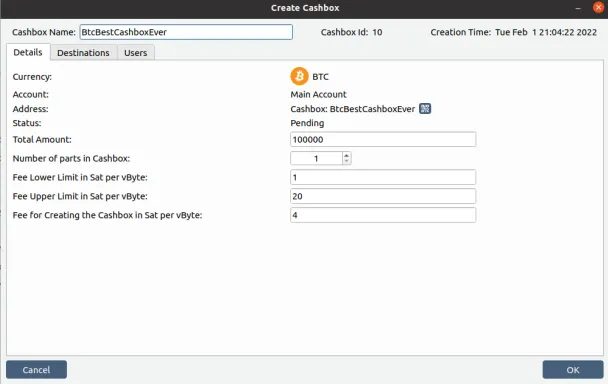Open the Users tab
This screenshot has height=384, width=608.
pyautogui.click(x=136, y=53)
